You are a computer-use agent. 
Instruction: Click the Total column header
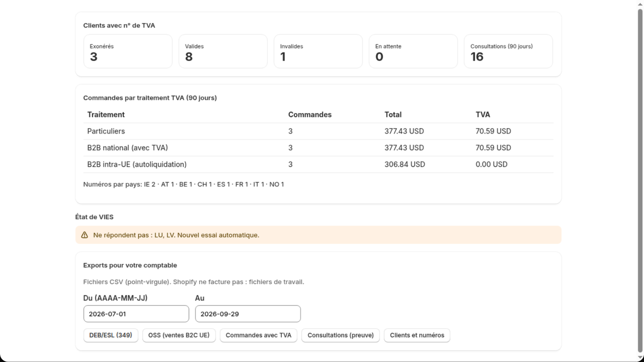tap(393, 114)
